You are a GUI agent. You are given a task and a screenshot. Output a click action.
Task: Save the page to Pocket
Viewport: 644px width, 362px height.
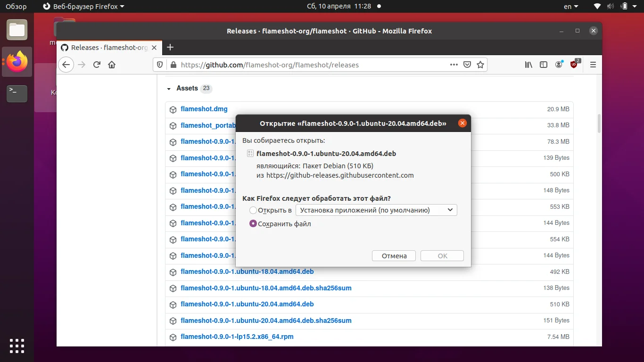(467, 65)
